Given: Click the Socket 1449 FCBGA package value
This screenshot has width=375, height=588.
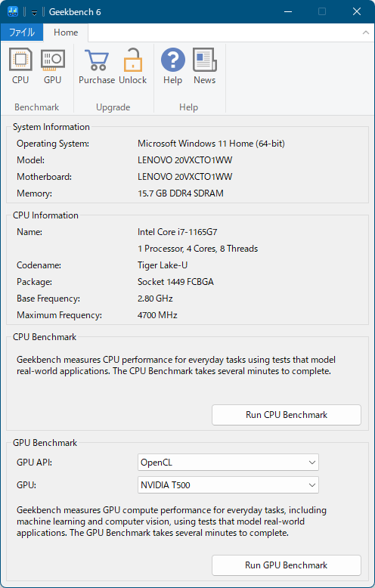Looking at the screenshot, I should click(x=175, y=282).
